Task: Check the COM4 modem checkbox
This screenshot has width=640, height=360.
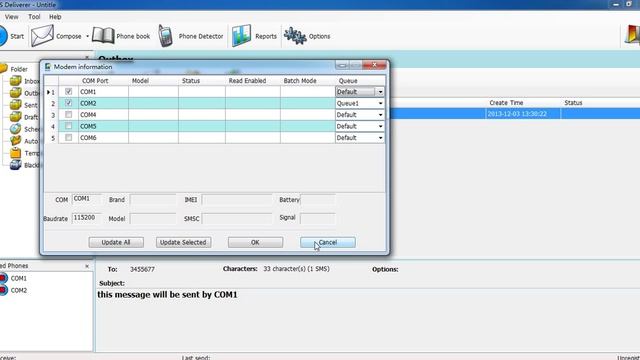Action: point(69,115)
